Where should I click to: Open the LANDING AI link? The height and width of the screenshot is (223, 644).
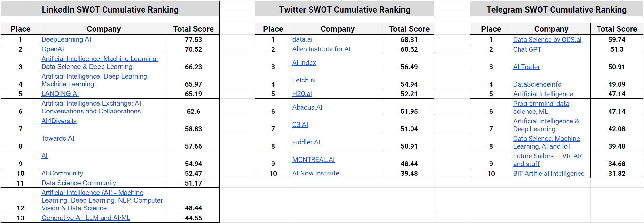60,94
